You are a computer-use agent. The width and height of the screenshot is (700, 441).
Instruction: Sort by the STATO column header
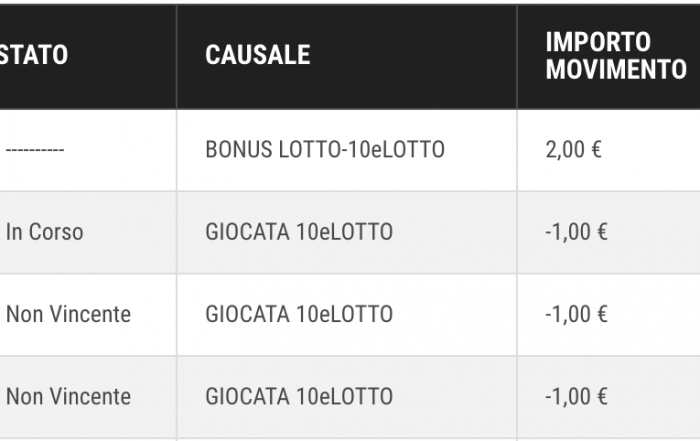point(34,55)
